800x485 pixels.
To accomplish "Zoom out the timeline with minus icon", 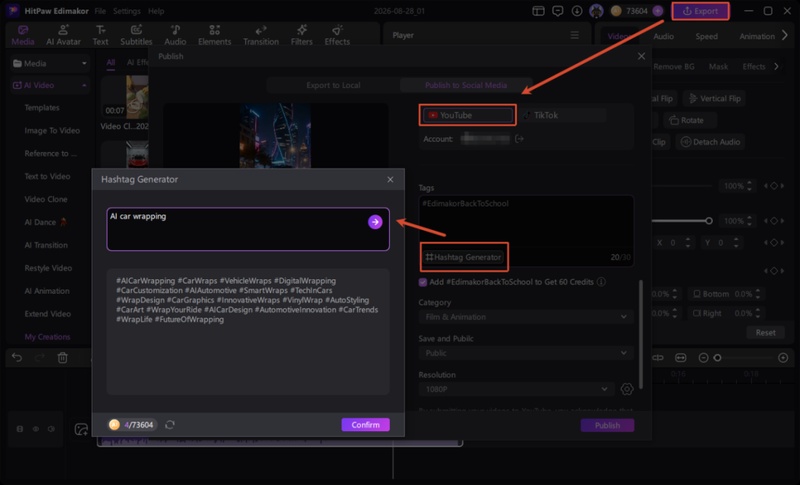I will click(x=703, y=358).
